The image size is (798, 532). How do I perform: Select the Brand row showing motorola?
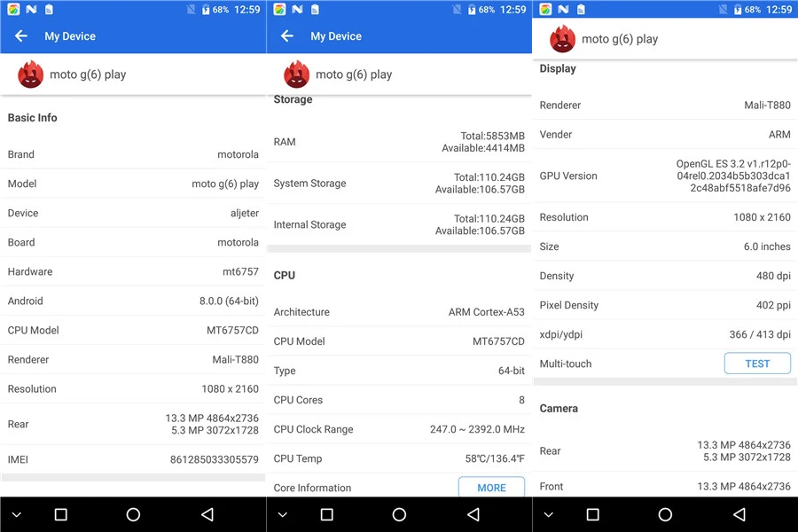pyautogui.click(x=133, y=154)
